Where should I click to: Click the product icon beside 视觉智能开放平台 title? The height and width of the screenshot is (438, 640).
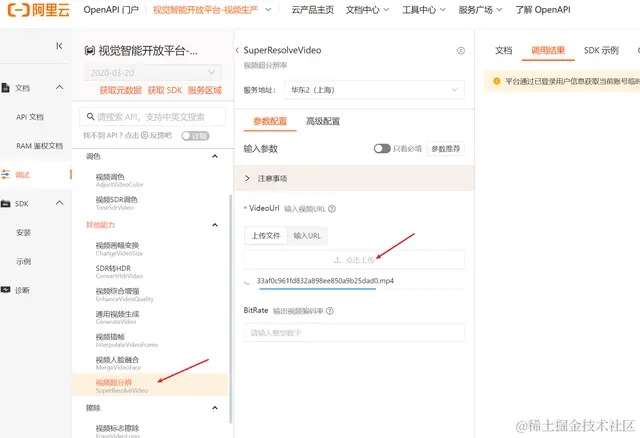pos(89,51)
